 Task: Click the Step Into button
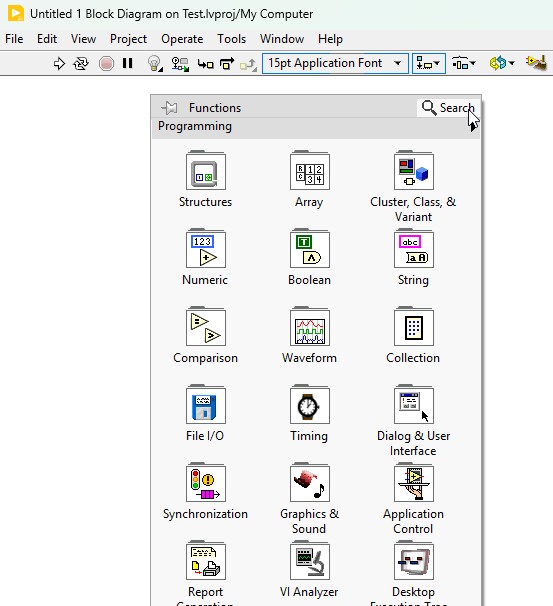tap(205, 64)
